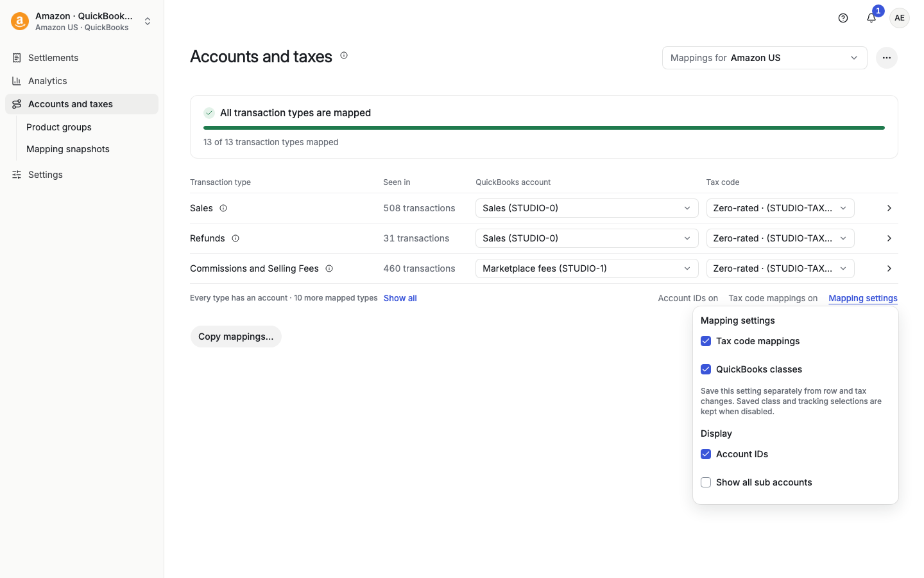
Task: Click the '508 transactions' cell
Action: pos(419,208)
